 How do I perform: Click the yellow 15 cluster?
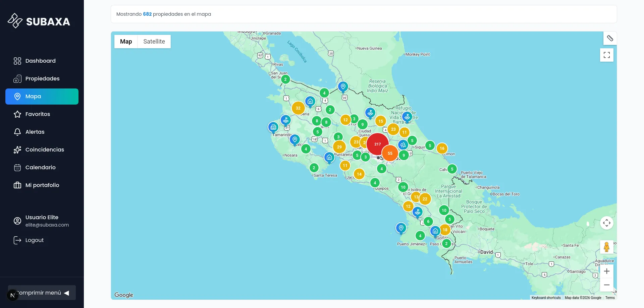pyautogui.click(x=381, y=121)
